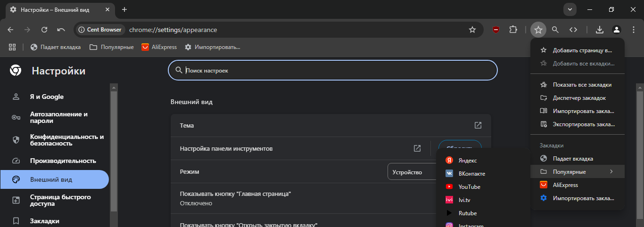This screenshot has height=227, width=644.
Task: Open the YouTube bookmark
Action: [x=469, y=187]
